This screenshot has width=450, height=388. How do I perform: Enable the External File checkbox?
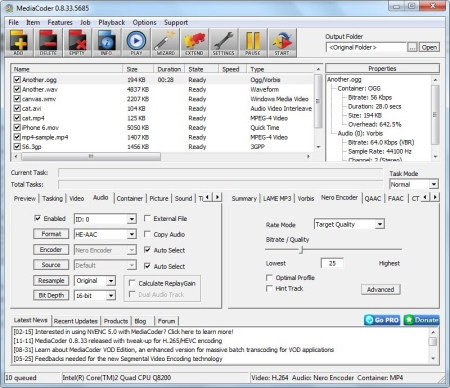[x=147, y=218]
